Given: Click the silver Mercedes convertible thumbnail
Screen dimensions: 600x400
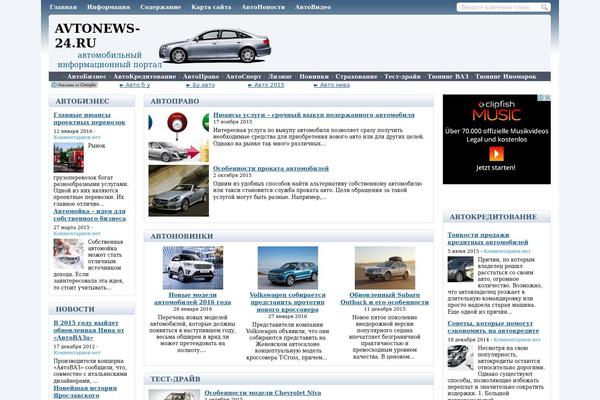Looking at the screenshot, I should point(179,191).
